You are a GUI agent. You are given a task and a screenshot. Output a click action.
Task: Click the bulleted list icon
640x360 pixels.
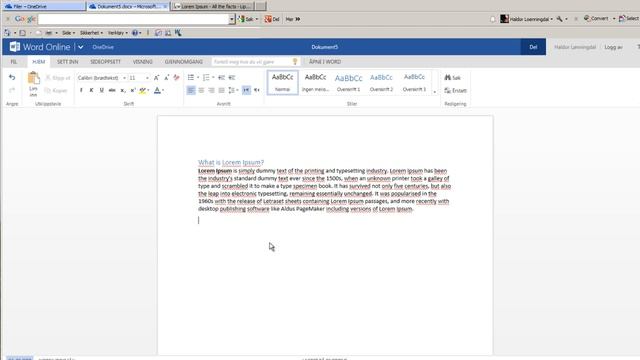(191, 78)
